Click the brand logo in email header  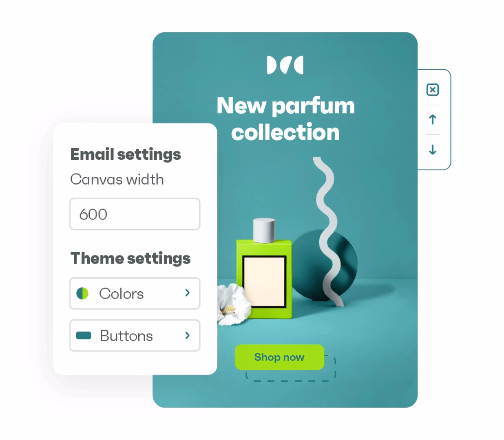[285, 65]
